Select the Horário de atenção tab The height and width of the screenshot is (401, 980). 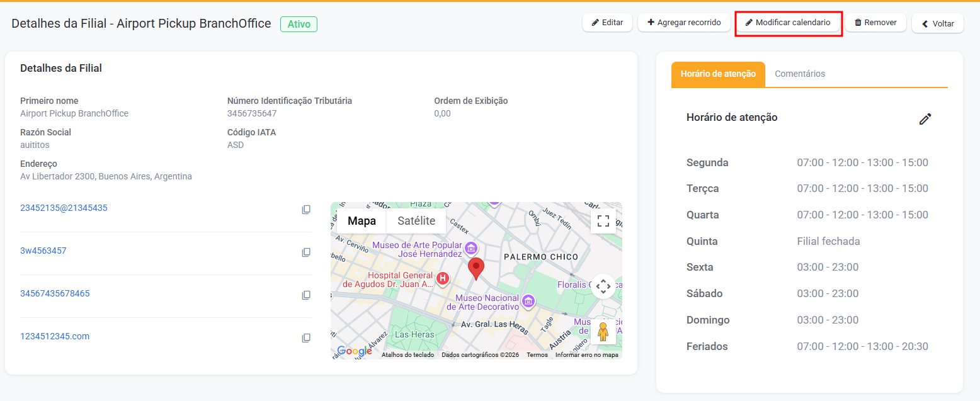[718, 74]
